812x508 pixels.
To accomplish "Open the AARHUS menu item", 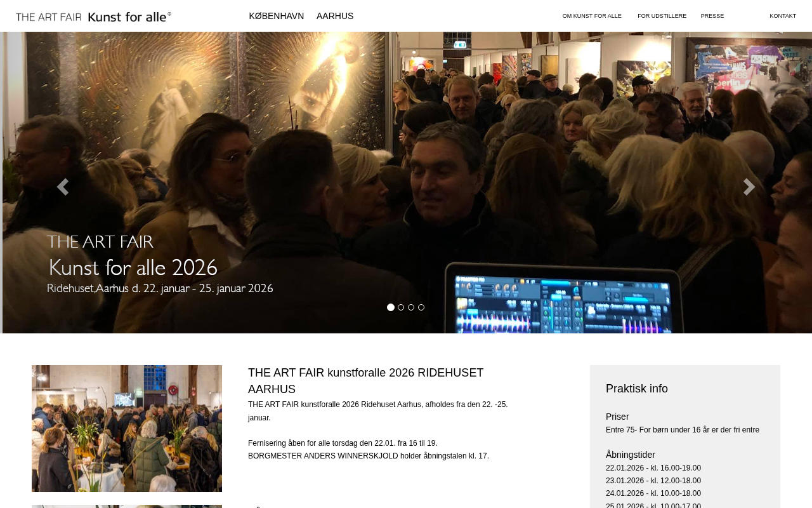I will click(335, 16).
